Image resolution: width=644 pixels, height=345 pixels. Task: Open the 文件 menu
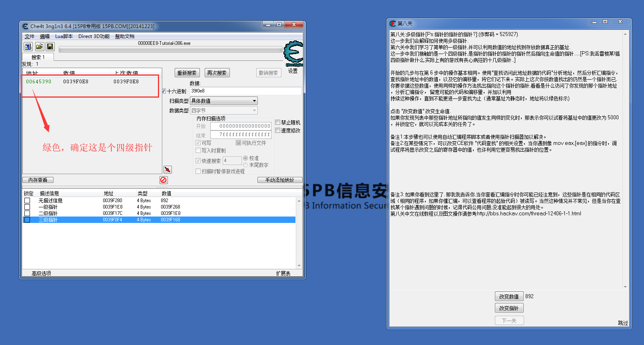click(x=30, y=36)
